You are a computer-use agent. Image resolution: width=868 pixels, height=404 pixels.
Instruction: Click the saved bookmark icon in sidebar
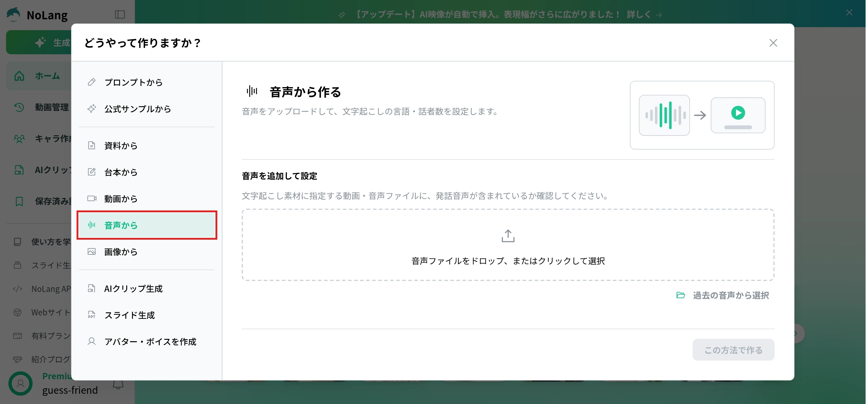click(19, 201)
